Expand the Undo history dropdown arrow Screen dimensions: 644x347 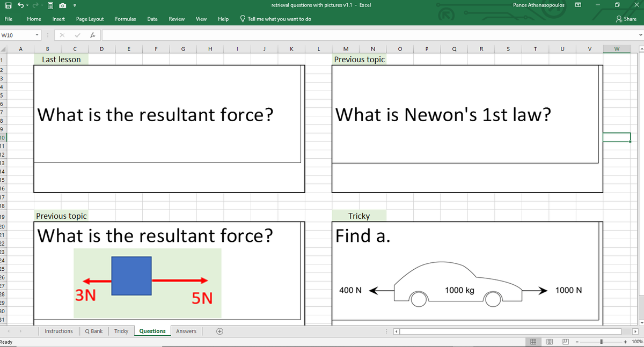[x=27, y=5]
